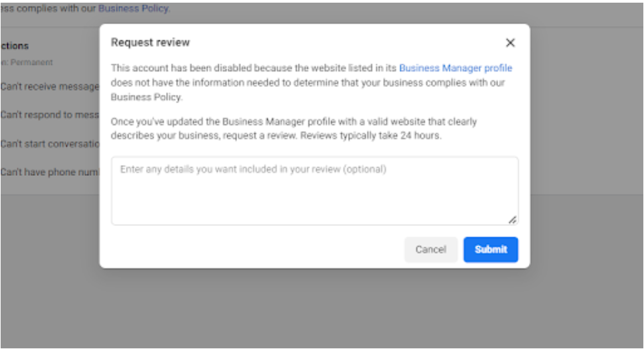Click the text area resize handle

(x=512, y=219)
